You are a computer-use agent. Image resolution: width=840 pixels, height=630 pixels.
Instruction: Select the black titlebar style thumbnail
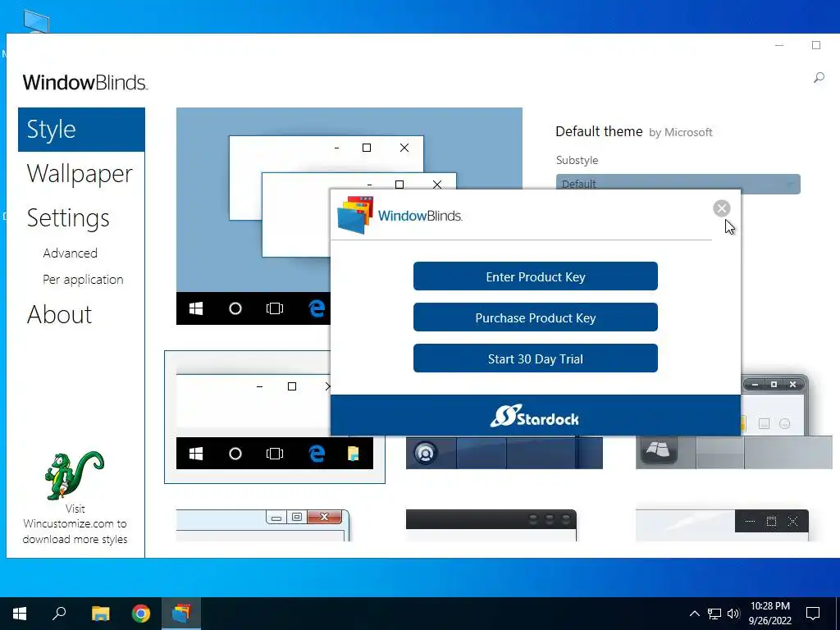(491, 525)
